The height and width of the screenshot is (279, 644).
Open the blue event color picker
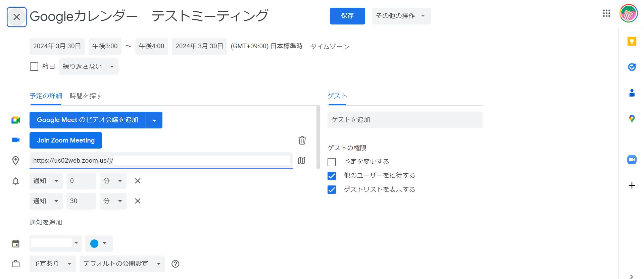99,243
